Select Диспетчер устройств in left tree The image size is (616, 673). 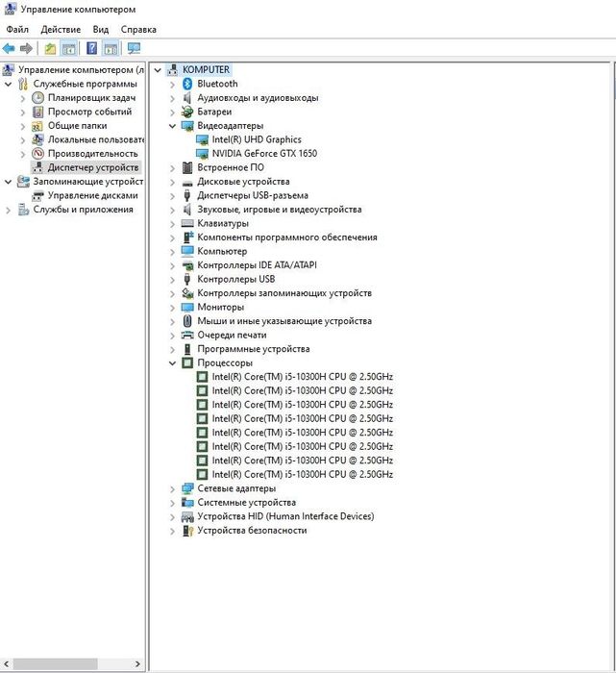coord(93,167)
